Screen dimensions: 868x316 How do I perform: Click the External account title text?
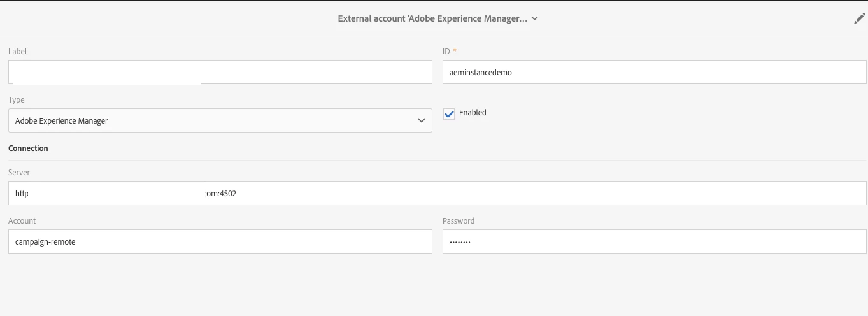(x=432, y=19)
